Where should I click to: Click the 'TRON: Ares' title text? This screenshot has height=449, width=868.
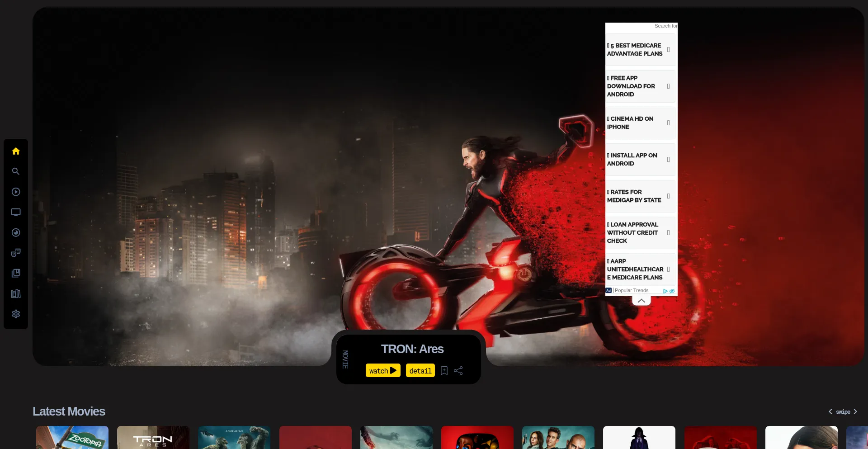(x=412, y=349)
